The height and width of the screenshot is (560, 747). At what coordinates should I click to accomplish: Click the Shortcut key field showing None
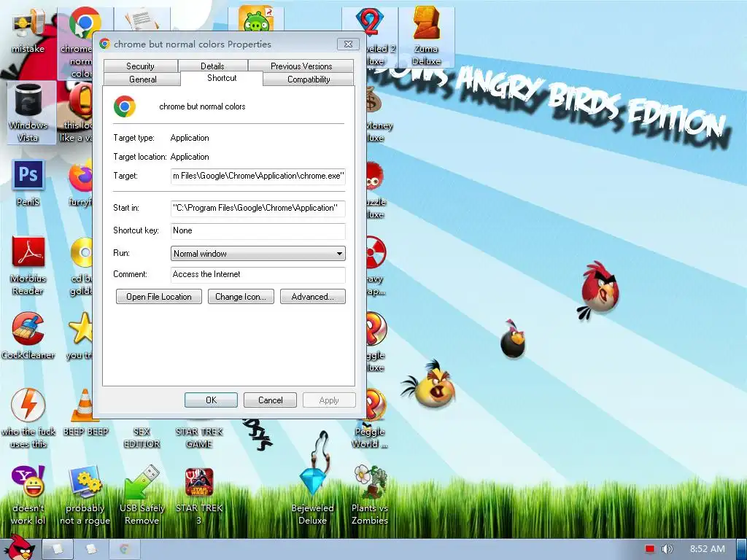[258, 230]
